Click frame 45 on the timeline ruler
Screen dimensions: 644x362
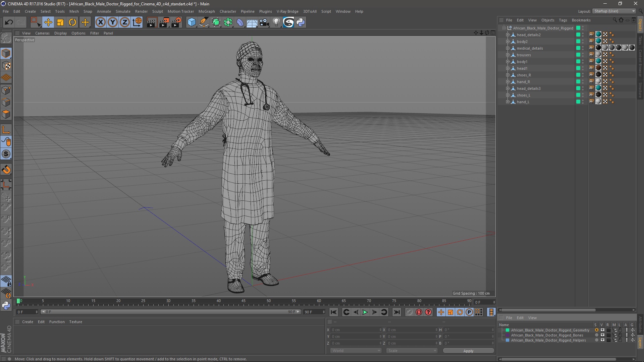tap(243, 301)
